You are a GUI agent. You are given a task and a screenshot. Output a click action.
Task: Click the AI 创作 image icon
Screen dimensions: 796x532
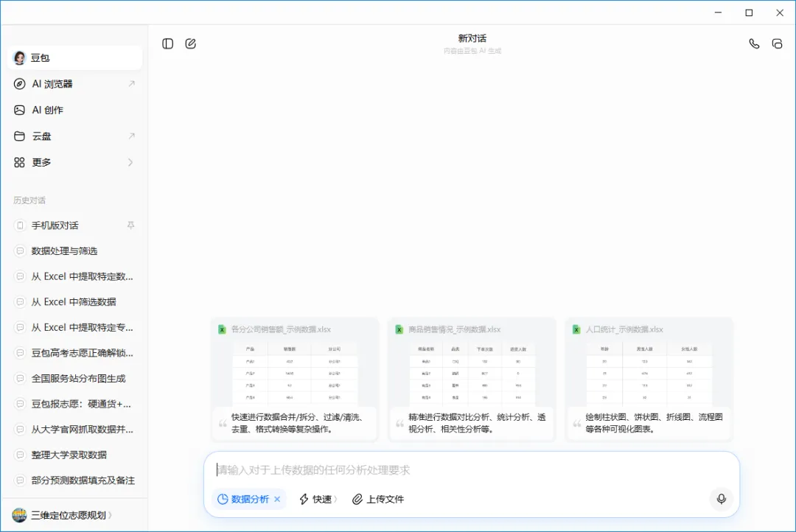coord(19,110)
